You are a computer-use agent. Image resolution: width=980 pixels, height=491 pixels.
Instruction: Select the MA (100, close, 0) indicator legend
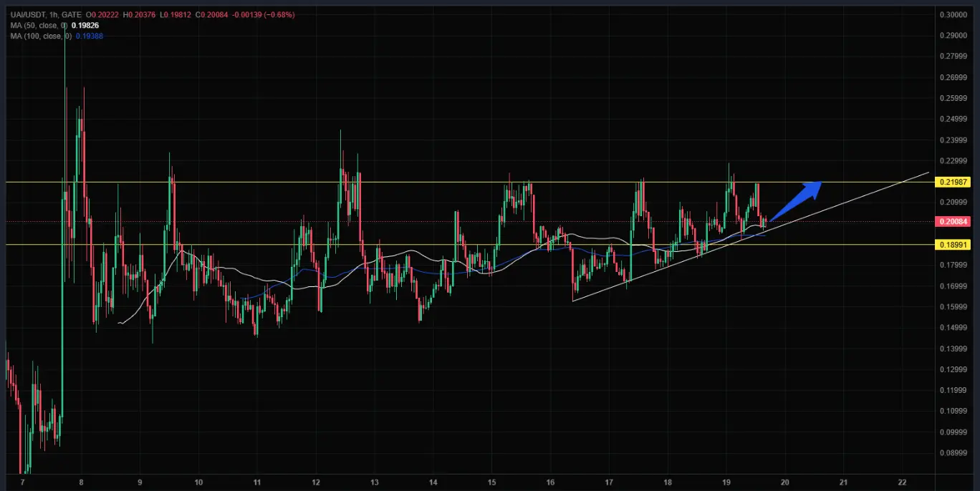tap(41, 36)
